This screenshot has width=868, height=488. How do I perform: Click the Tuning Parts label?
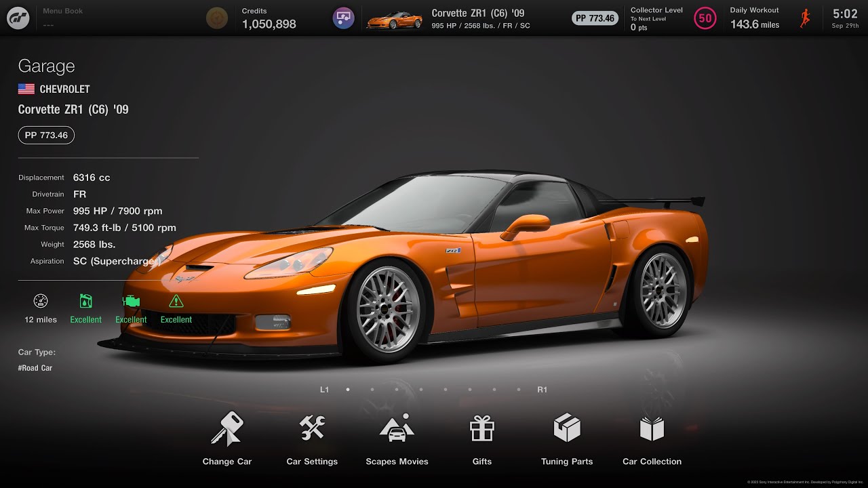(x=567, y=462)
